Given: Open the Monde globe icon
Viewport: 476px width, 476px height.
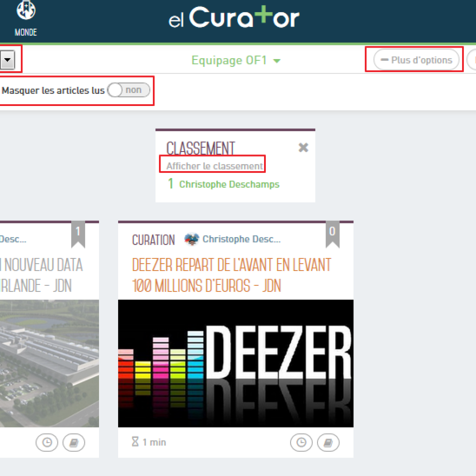Looking at the screenshot, I should (x=26, y=10).
